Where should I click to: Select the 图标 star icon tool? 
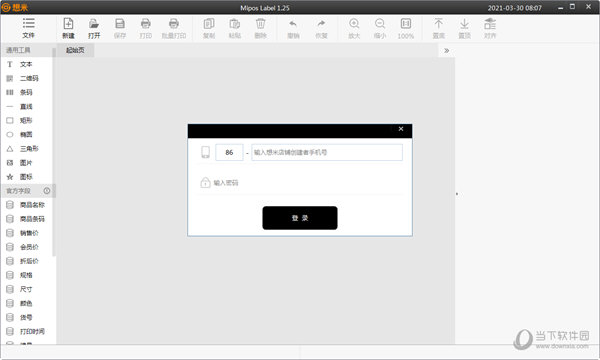(27, 177)
